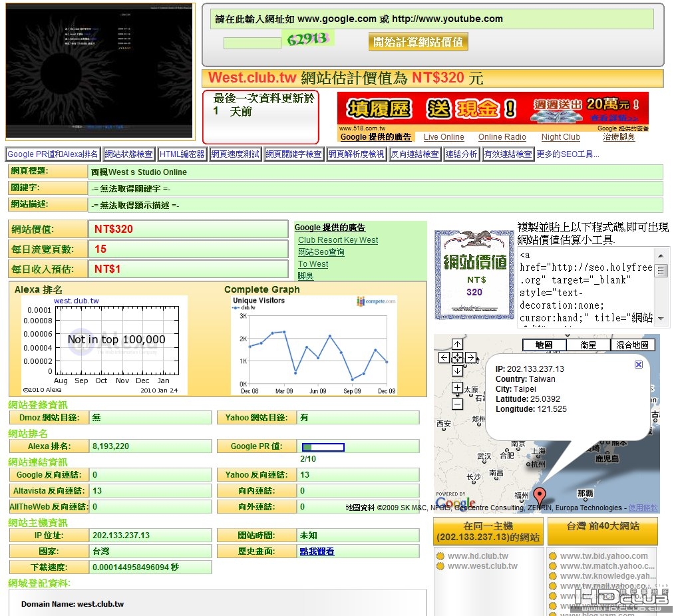This screenshot has height=616, width=676.
Task: Open 更多的SEO工具 link
Action: (x=568, y=154)
